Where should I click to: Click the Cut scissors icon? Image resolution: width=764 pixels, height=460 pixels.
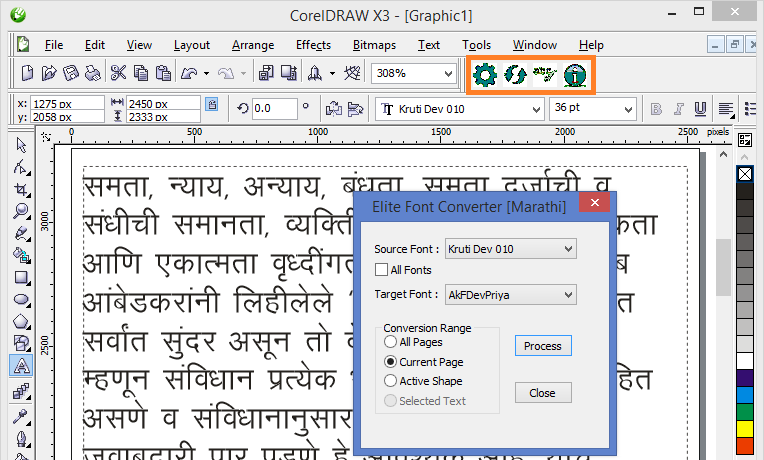(x=118, y=74)
